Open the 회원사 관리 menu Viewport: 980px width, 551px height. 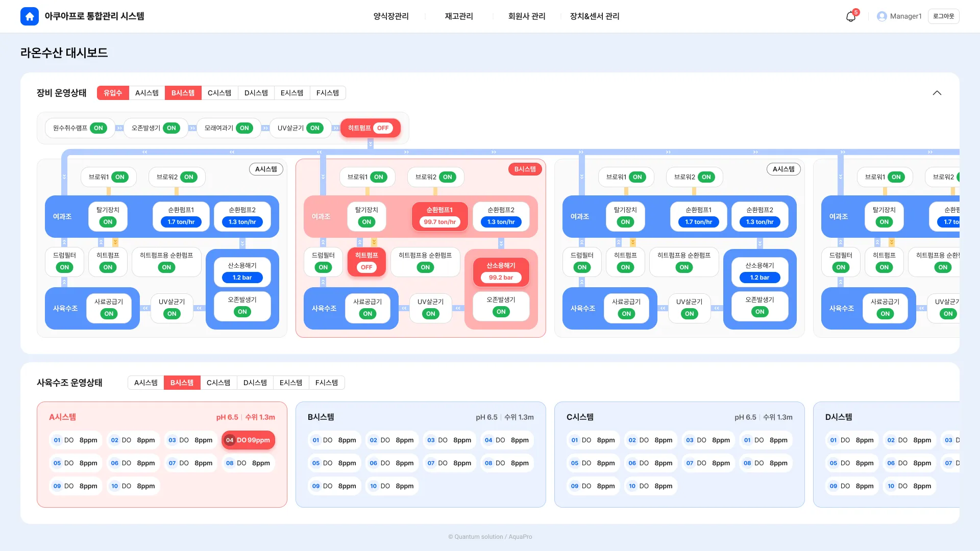point(527,16)
